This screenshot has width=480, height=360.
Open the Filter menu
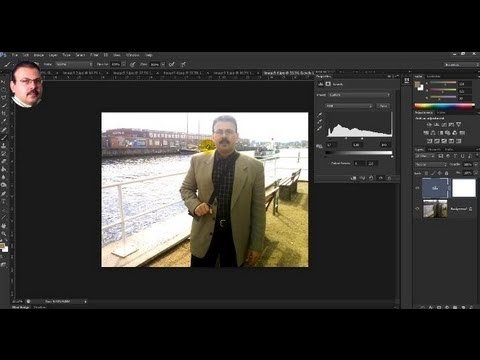pyautogui.click(x=94, y=55)
